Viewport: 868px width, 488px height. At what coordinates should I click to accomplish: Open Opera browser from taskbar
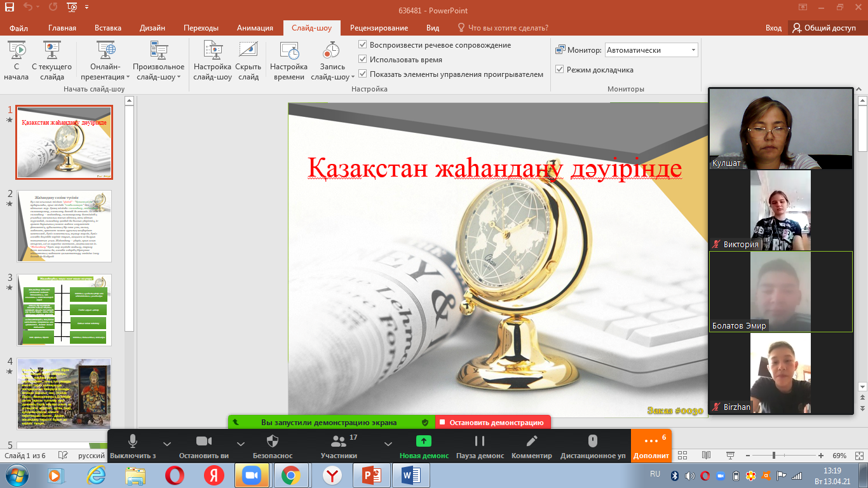(x=174, y=475)
